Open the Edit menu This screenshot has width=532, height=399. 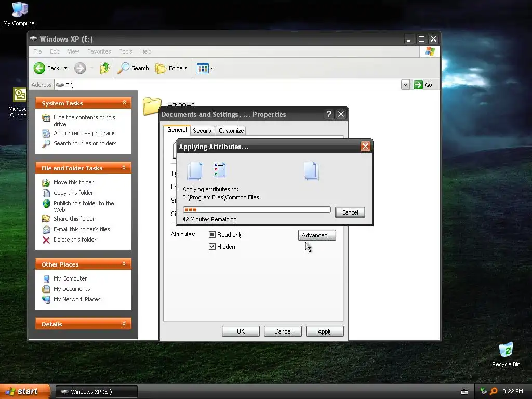point(54,51)
